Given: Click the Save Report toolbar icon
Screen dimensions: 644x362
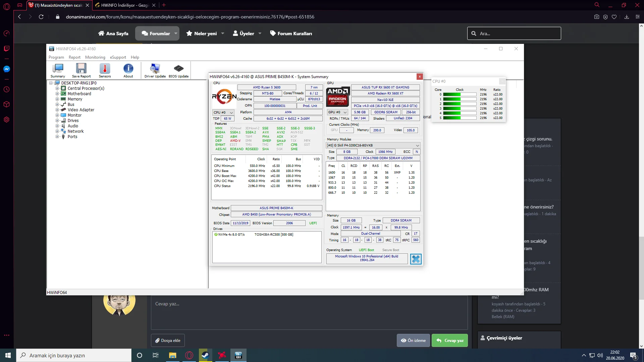Looking at the screenshot, I should pyautogui.click(x=81, y=70).
